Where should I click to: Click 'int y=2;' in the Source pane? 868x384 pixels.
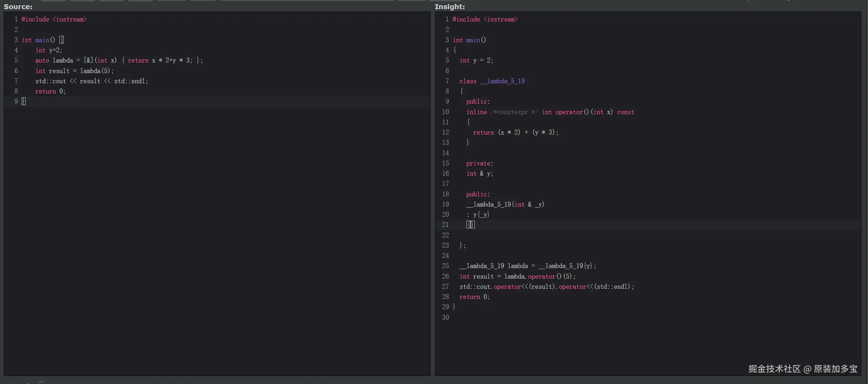[x=49, y=50]
